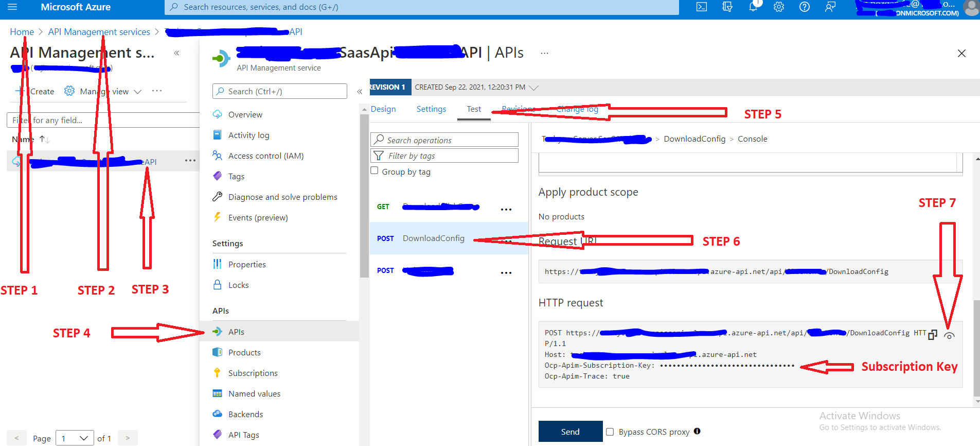980x446 pixels.
Task: Click the Request URL text field
Action: [x=751, y=271]
